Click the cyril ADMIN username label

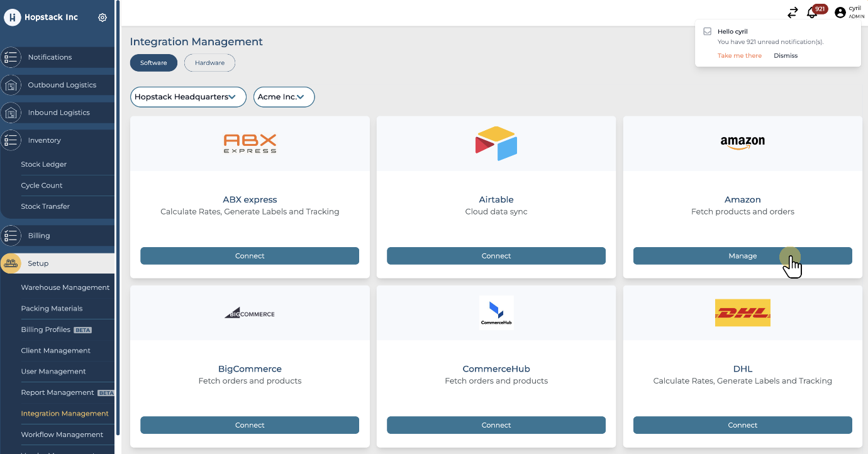(856, 12)
